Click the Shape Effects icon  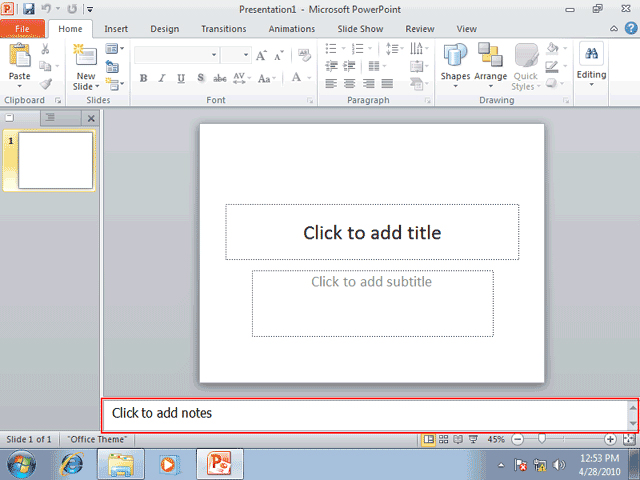point(551,83)
